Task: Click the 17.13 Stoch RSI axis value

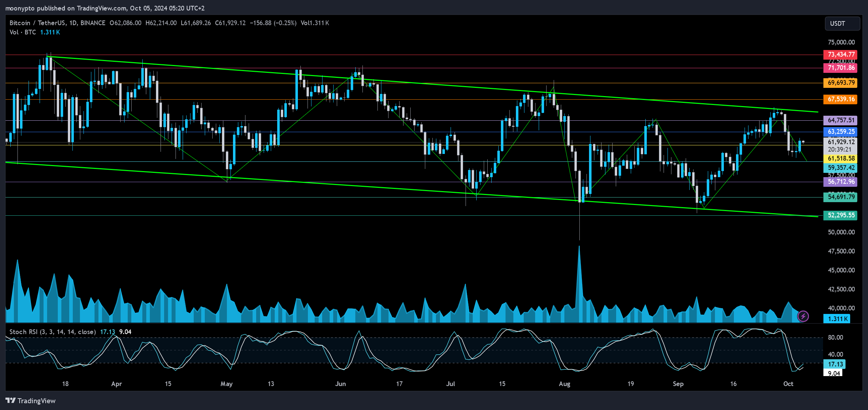Action: (834, 364)
